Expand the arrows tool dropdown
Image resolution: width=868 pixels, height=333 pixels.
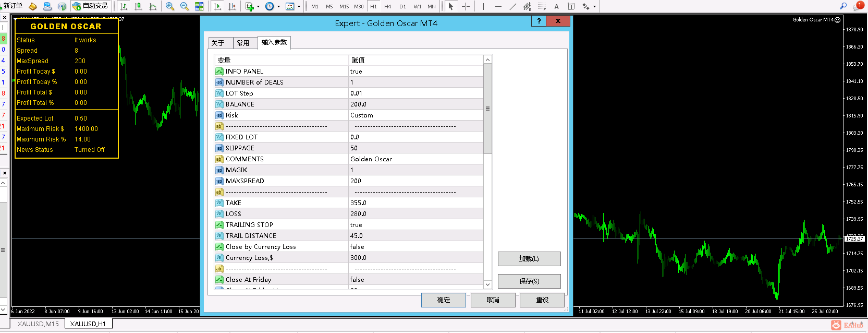point(594,7)
